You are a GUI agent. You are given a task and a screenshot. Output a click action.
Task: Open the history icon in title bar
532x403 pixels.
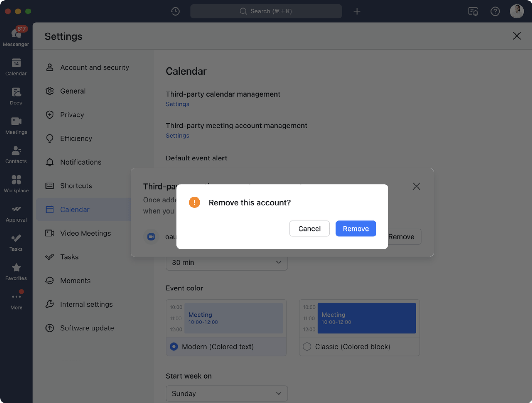tap(175, 11)
